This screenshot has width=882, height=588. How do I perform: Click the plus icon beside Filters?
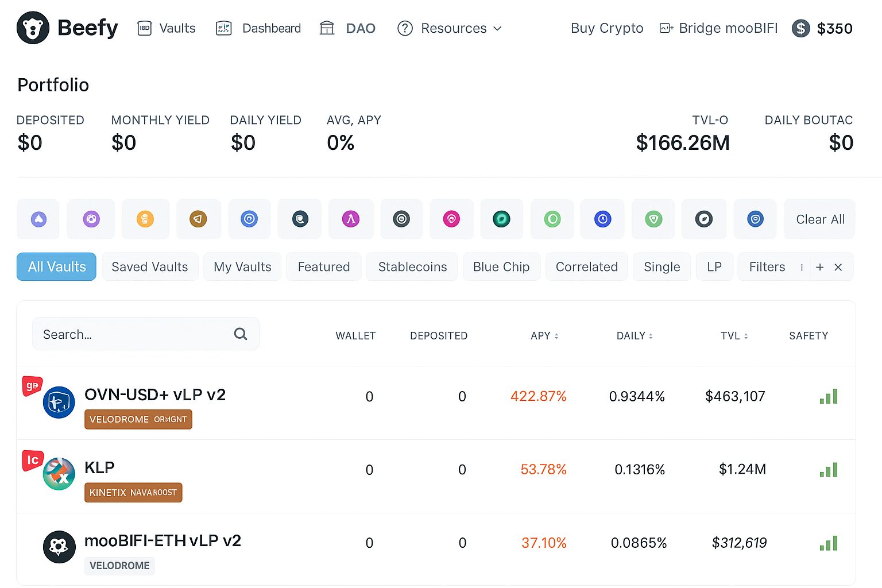tap(819, 267)
